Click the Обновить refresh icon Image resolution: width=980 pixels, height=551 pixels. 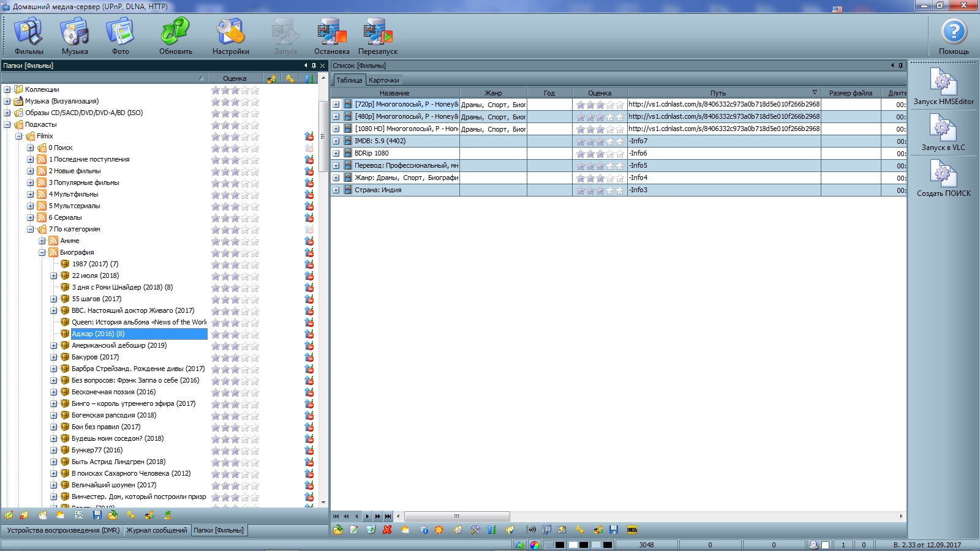pos(175,36)
